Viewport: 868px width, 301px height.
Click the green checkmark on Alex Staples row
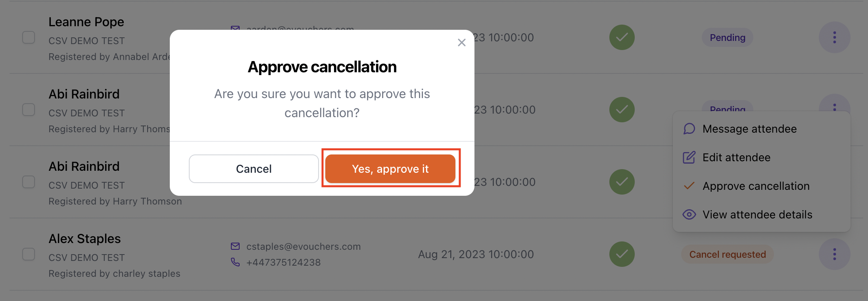622,254
